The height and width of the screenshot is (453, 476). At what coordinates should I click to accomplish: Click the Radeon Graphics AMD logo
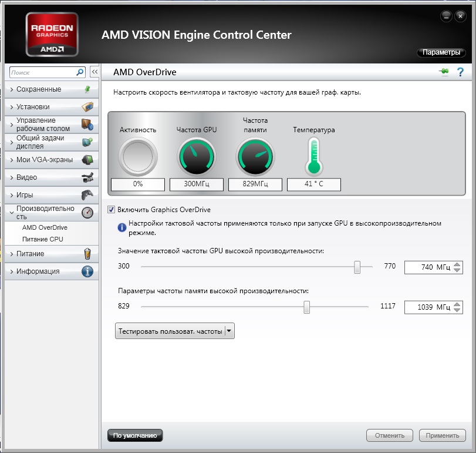click(x=52, y=34)
